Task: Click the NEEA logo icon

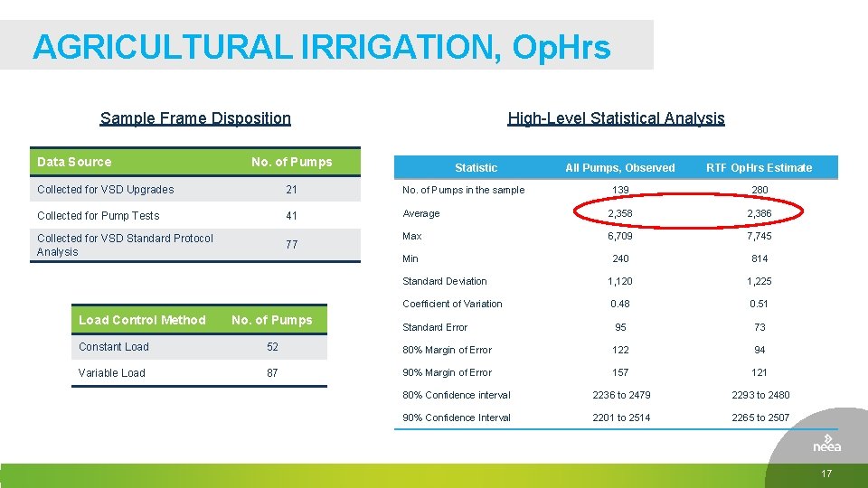Action: [x=827, y=444]
